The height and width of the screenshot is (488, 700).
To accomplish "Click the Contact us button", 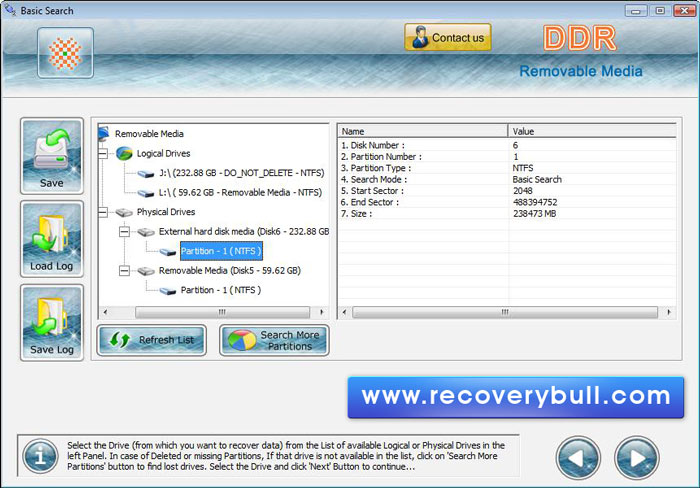I will 448,38.
